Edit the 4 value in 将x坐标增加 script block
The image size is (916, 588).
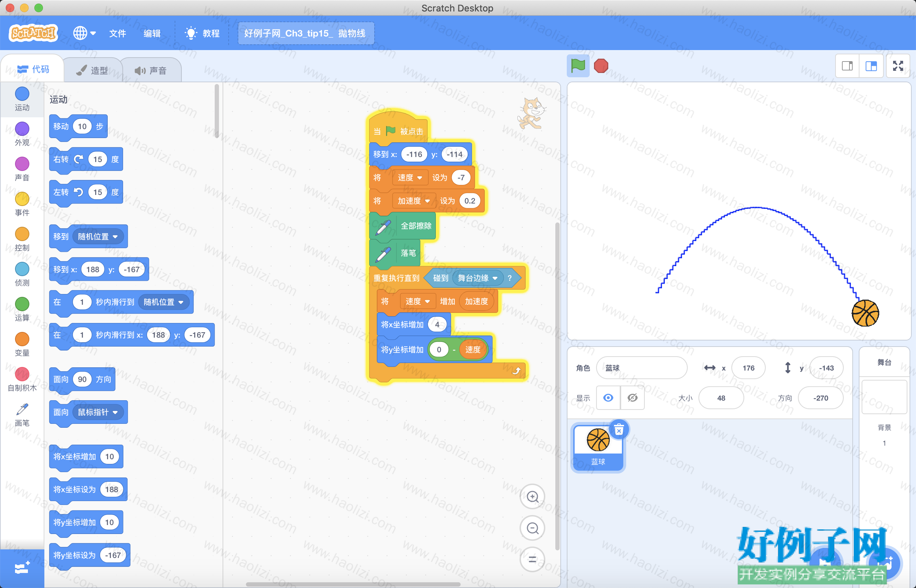point(437,324)
